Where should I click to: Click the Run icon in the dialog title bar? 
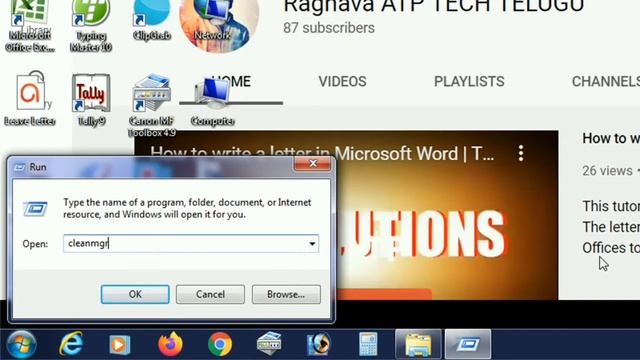[x=19, y=167]
